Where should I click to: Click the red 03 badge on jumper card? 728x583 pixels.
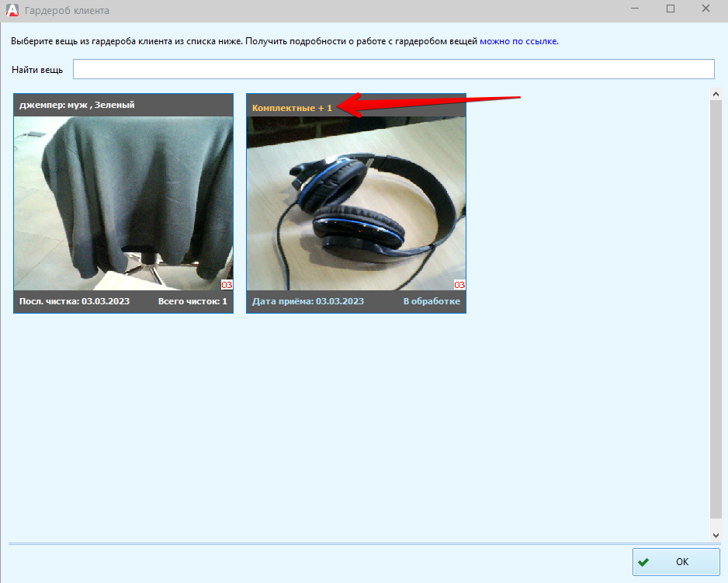coord(227,285)
